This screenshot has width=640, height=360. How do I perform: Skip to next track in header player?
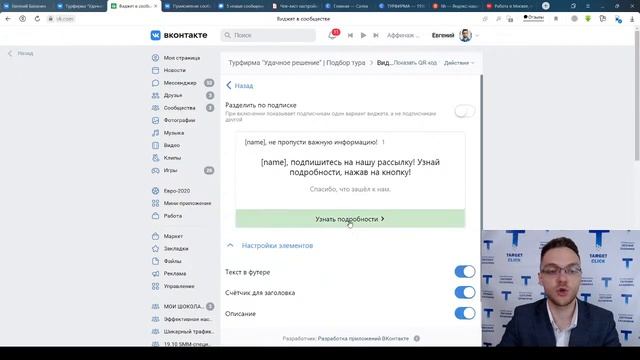coord(376,36)
